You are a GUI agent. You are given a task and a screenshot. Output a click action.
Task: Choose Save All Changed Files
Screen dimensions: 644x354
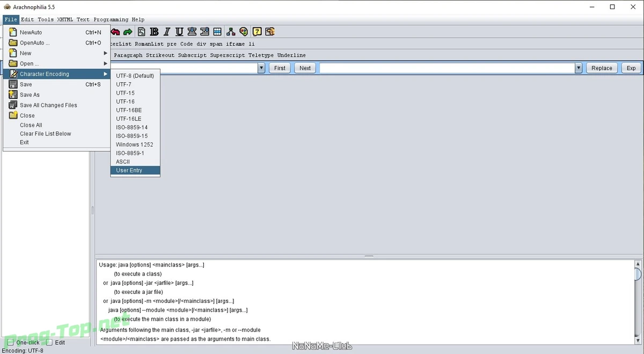(56, 105)
